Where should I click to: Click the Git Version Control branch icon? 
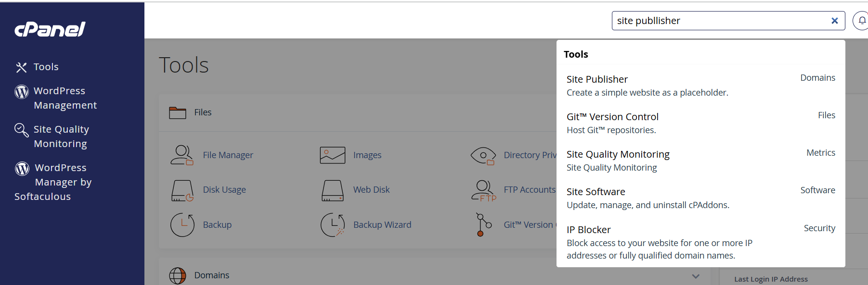(483, 225)
